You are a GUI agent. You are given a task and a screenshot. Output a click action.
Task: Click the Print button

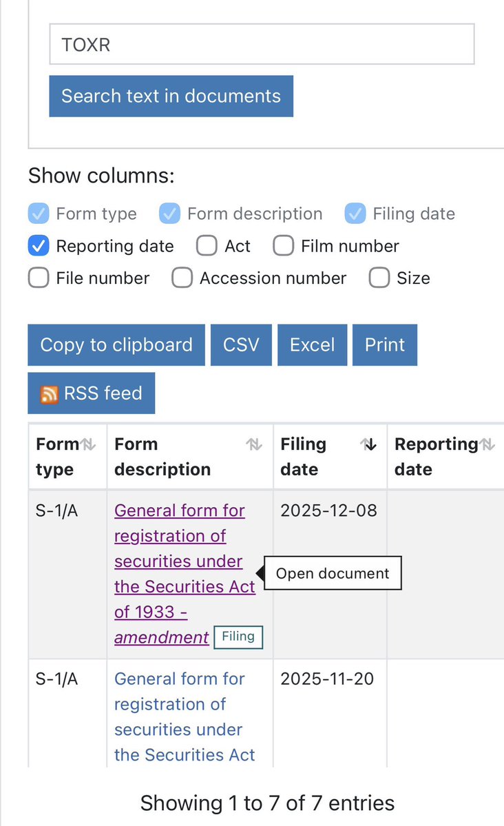click(x=385, y=345)
